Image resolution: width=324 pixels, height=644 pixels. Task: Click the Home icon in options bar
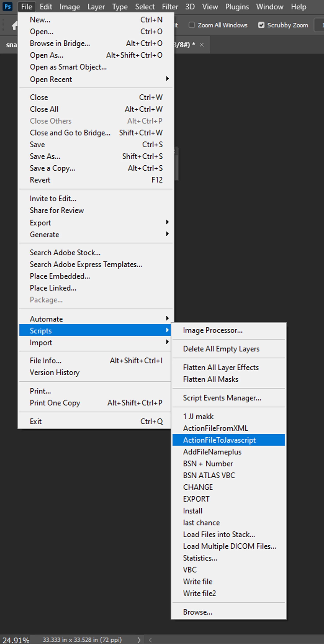15,25
